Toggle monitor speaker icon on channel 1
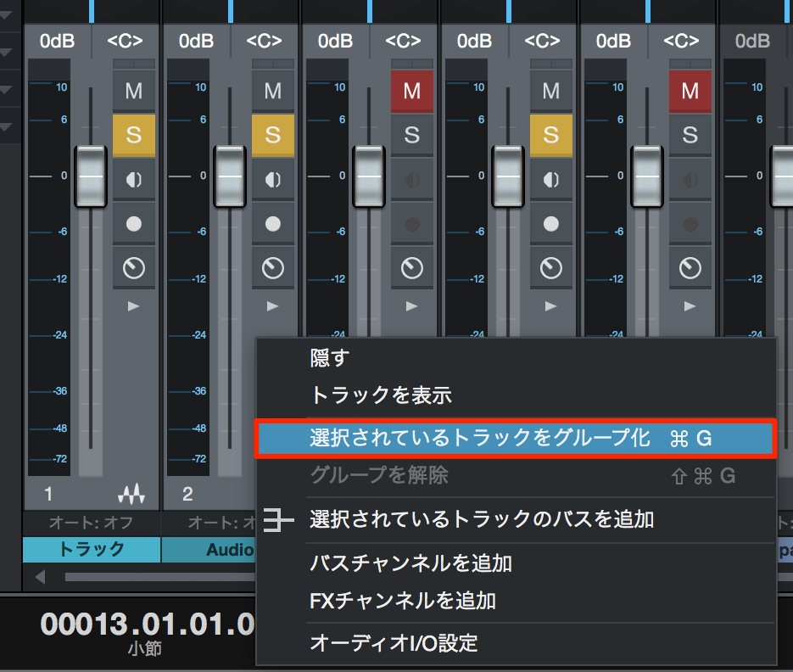Image resolution: width=793 pixels, height=672 pixels. point(133,180)
